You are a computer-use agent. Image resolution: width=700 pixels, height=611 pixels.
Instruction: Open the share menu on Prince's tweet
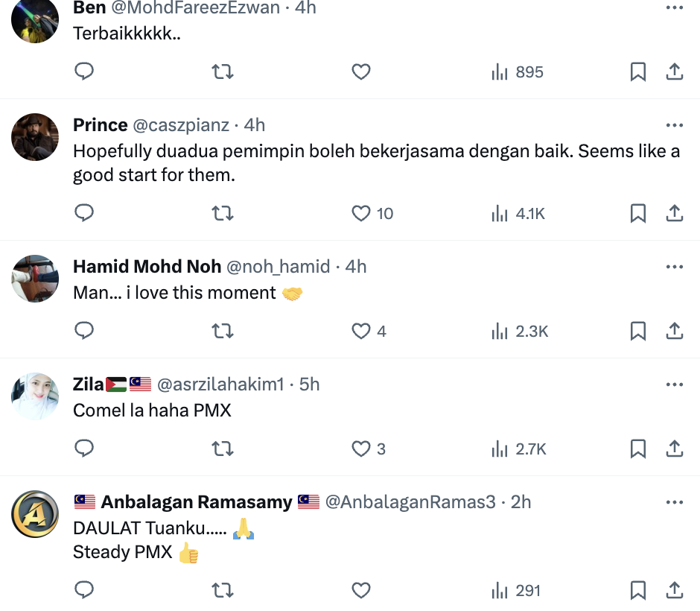674,213
